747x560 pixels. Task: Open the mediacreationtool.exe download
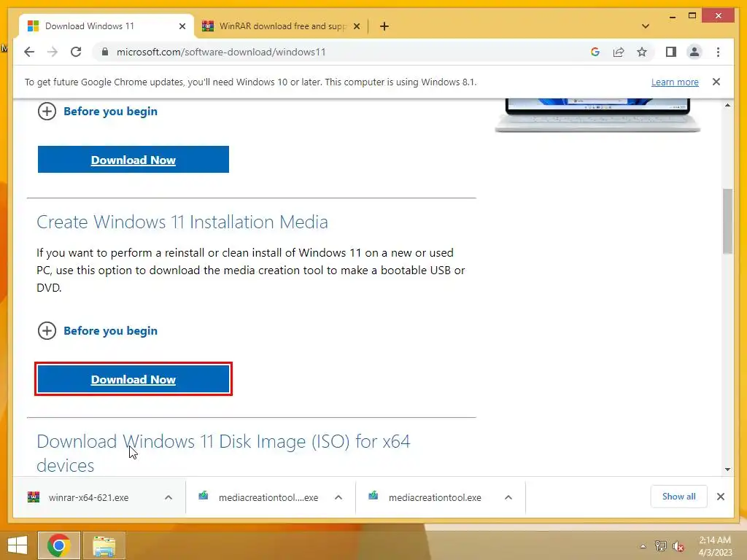[x=425, y=497]
